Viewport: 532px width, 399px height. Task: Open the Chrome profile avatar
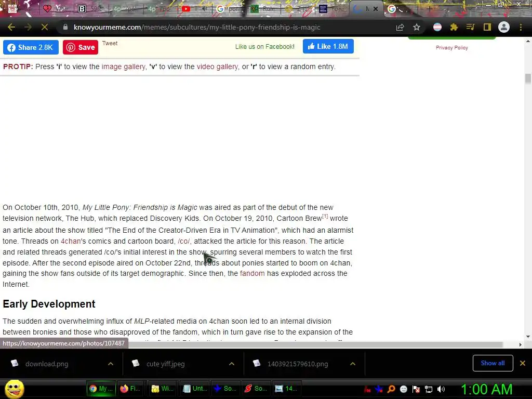504,27
